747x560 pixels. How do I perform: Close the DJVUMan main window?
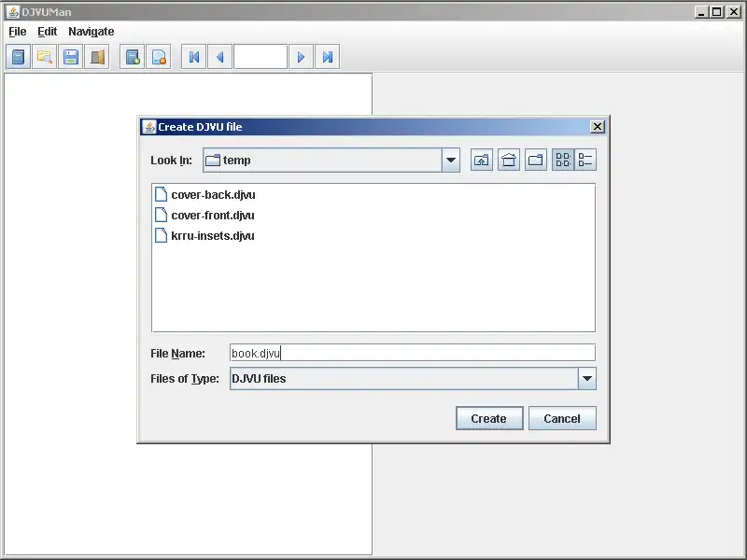[x=734, y=12]
